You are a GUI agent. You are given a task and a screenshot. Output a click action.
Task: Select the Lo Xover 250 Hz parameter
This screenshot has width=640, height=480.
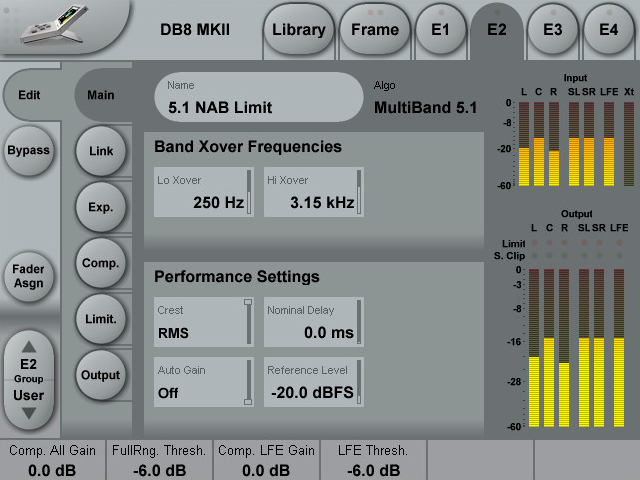tap(204, 192)
